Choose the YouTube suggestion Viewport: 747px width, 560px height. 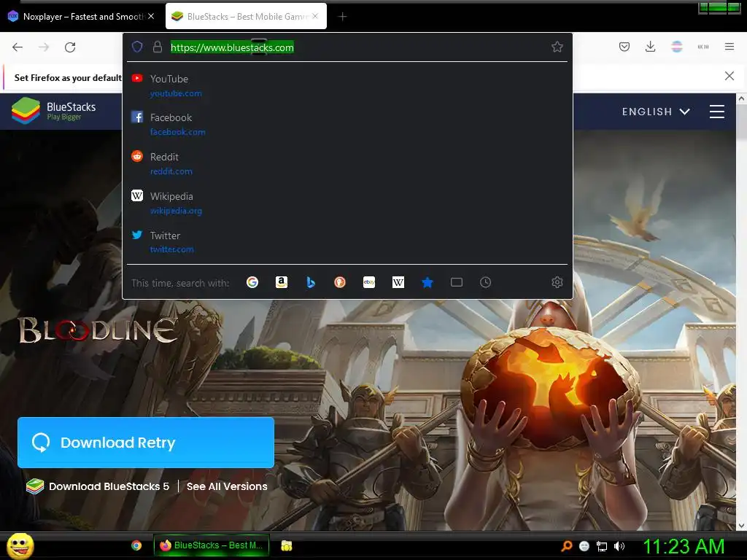click(347, 85)
